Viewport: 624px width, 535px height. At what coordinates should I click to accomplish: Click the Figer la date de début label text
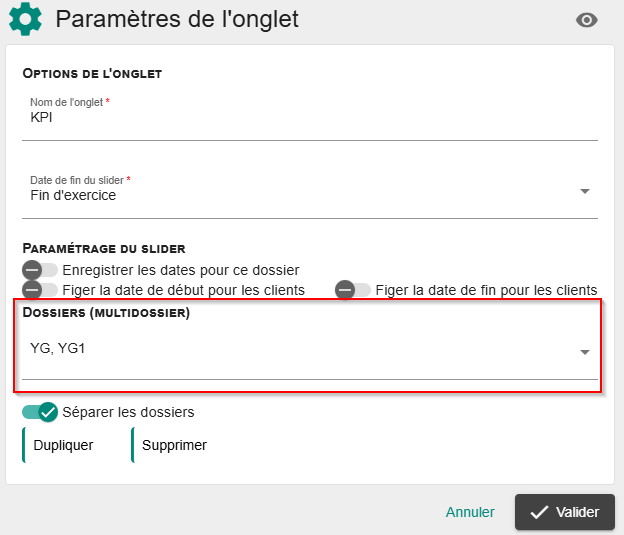coord(183,290)
